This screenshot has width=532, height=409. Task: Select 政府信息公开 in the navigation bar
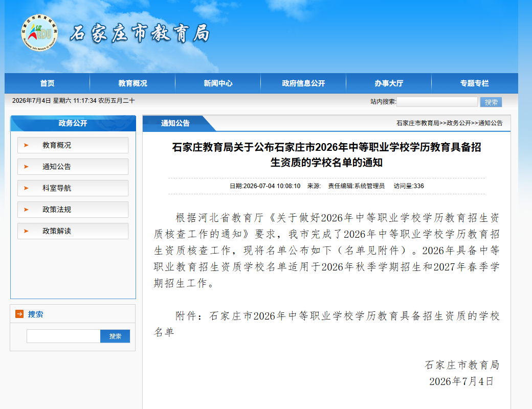point(303,83)
